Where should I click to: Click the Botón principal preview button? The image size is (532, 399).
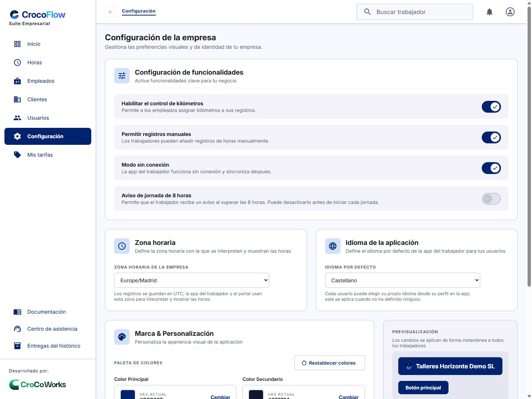point(423,388)
